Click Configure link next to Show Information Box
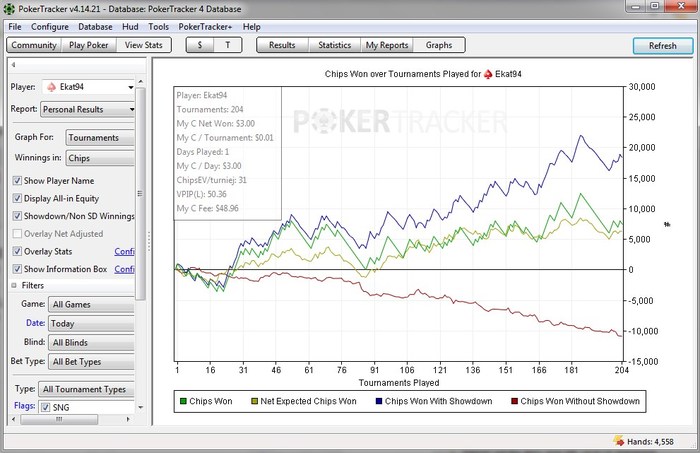The width and height of the screenshot is (700, 453). (124, 269)
